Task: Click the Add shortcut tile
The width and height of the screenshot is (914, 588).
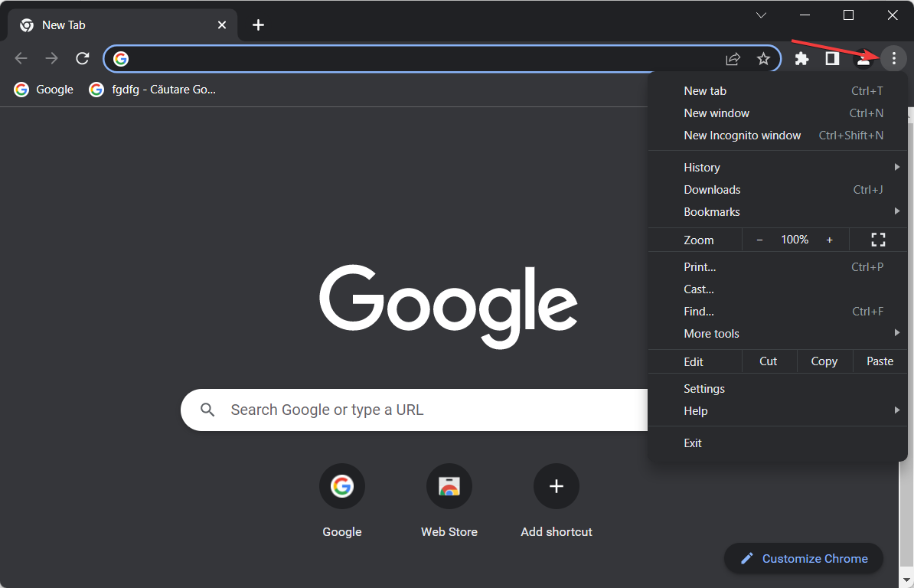Action: click(x=557, y=501)
